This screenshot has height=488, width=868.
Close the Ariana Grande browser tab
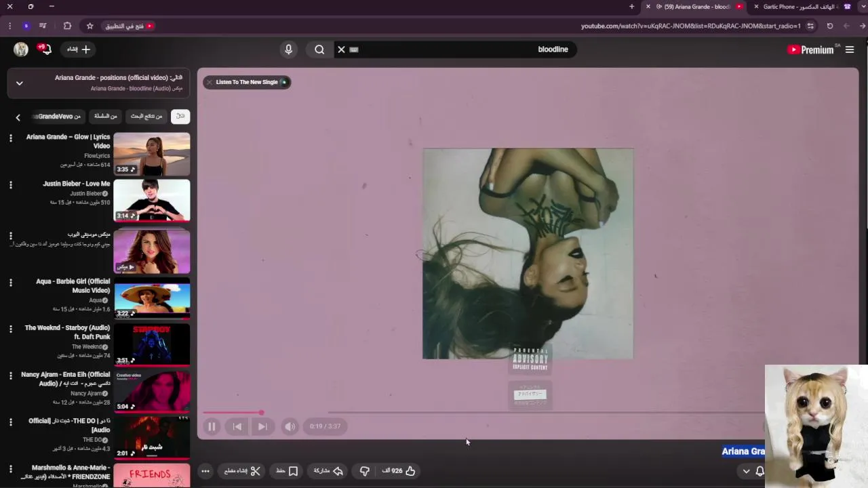tap(648, 7)
